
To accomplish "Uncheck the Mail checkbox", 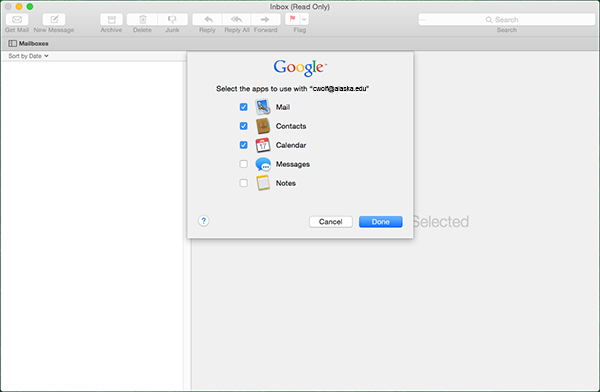I will pyautogui.click(x=243, y=107).
